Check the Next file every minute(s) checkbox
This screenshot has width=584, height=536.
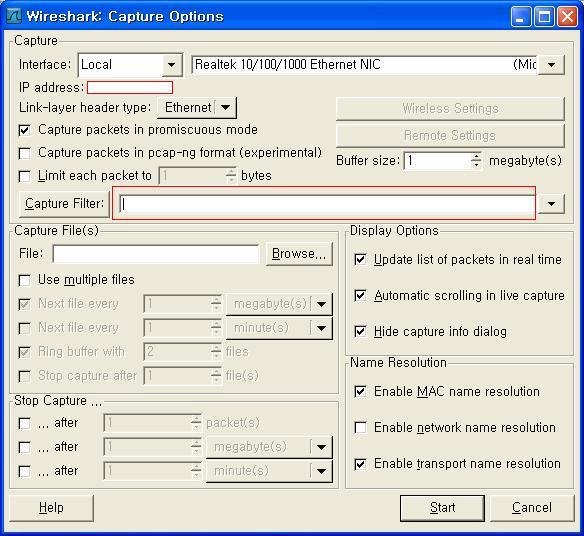point(25,329)
